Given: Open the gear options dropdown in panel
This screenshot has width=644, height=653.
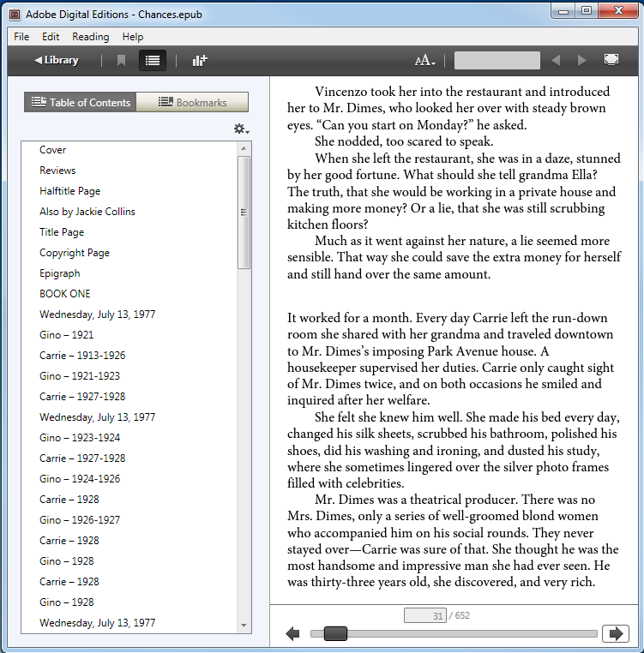Looking at the screenshot, I should point(241,129).
